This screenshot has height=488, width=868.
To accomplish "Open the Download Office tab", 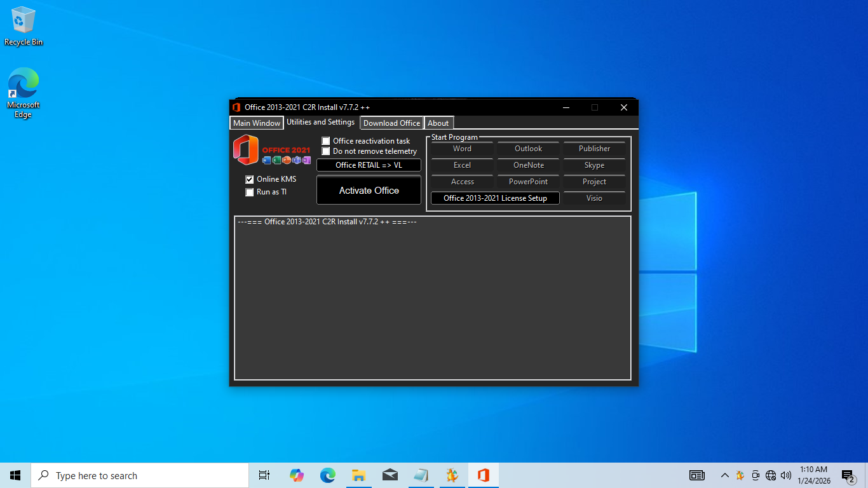I will [x=391, y=123].
